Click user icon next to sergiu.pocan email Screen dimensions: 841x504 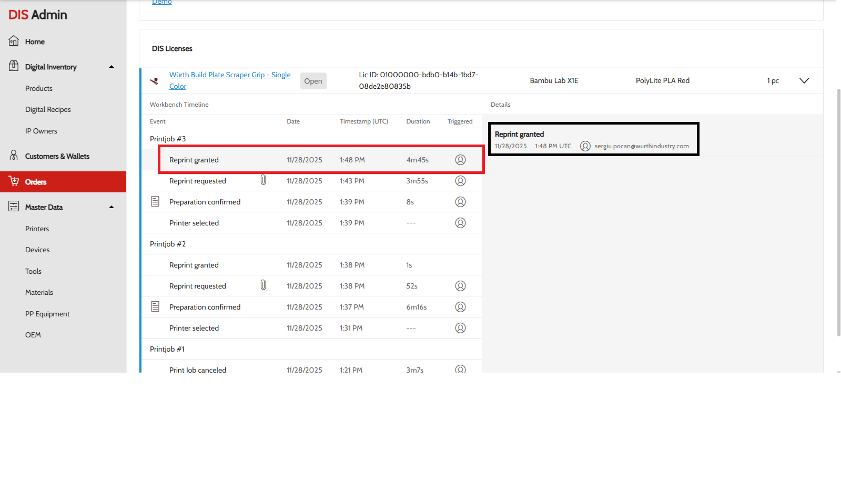pyautogui.click(x=585, y=146)
